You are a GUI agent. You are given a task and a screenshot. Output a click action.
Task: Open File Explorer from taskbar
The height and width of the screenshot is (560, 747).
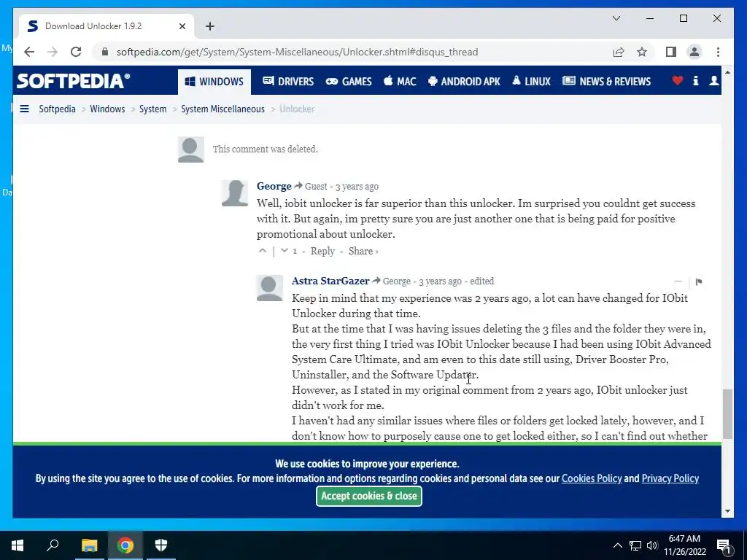click(x=89, y=545)
